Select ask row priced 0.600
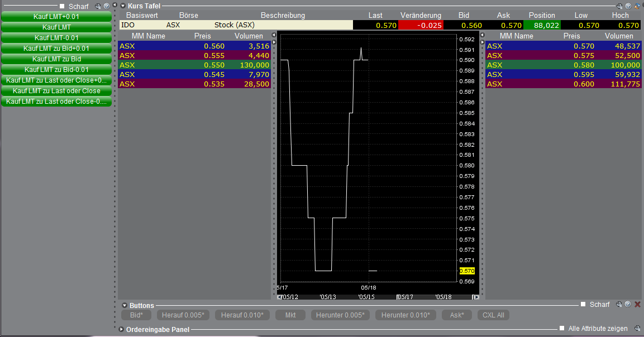Viewport: 644px width, 337px height. 564,84
